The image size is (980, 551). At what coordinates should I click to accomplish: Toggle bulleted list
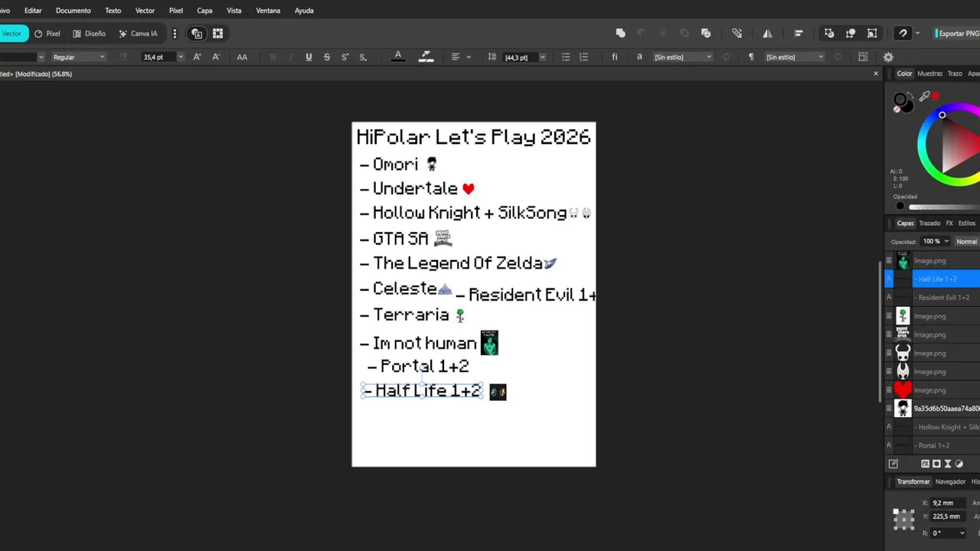point(566,57)
